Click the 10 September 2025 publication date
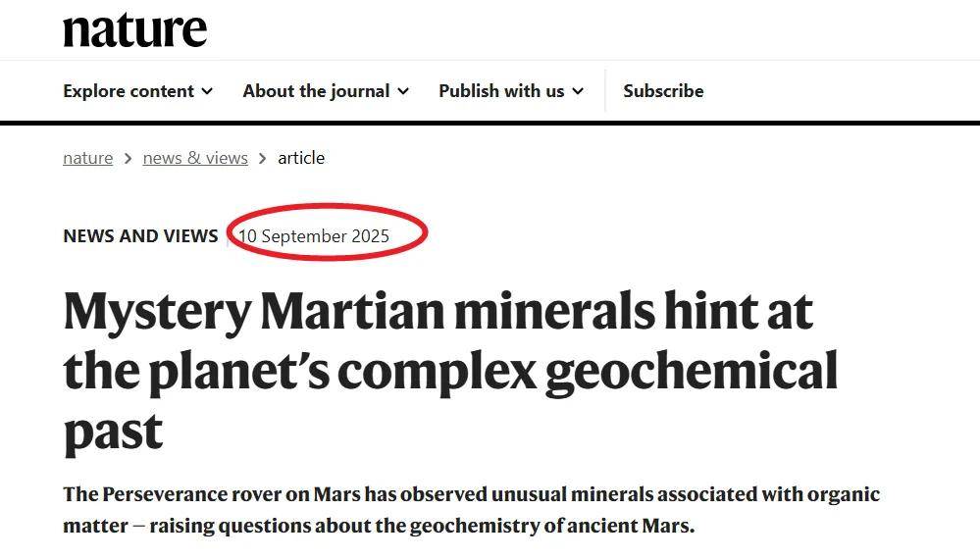 click(x=314, y=236)
